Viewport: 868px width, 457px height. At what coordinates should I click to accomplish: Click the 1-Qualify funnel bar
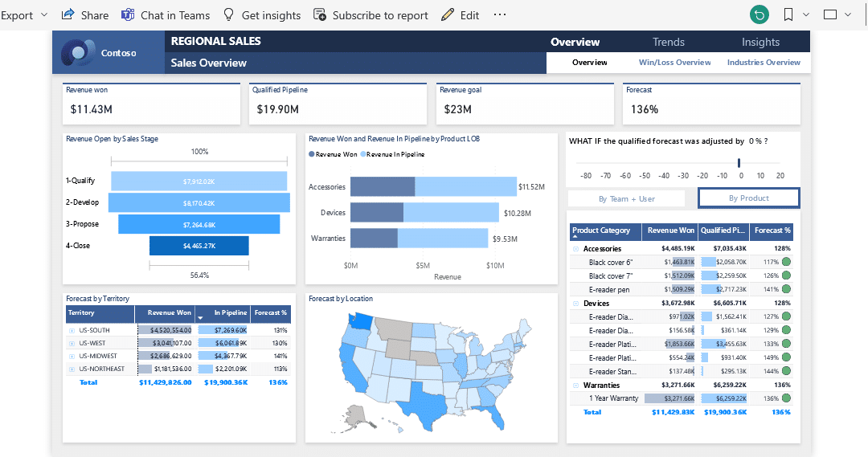[199, 182]
